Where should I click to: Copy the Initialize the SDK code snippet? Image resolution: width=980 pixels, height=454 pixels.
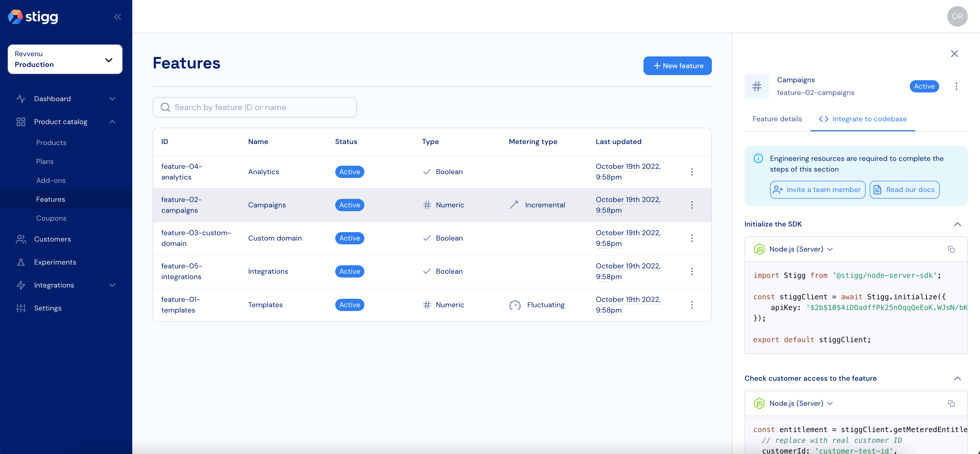[x=951, y=249]
